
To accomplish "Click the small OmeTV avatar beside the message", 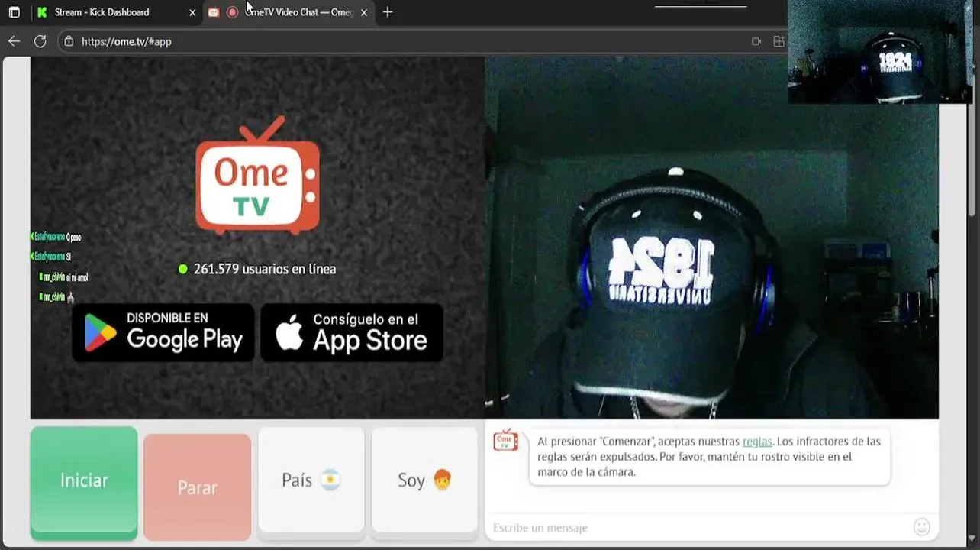I will click(505, 440).
